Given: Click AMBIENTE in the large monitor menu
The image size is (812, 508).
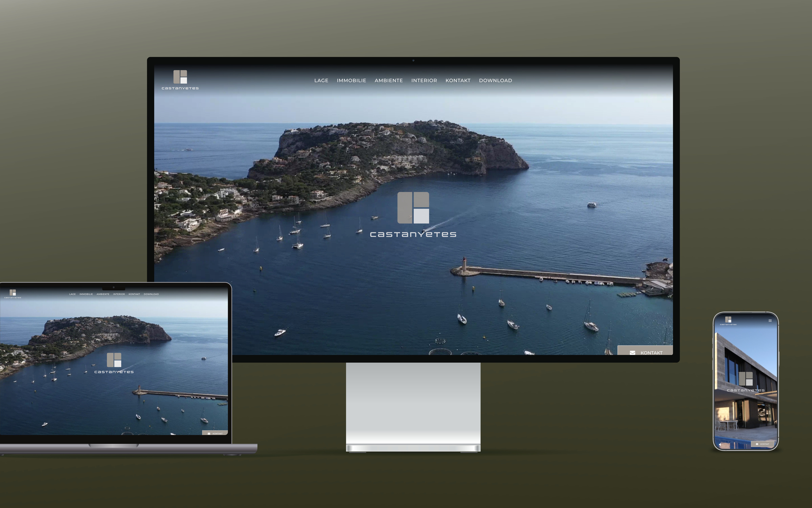Looking at the screenshot, I should [388, 81].
